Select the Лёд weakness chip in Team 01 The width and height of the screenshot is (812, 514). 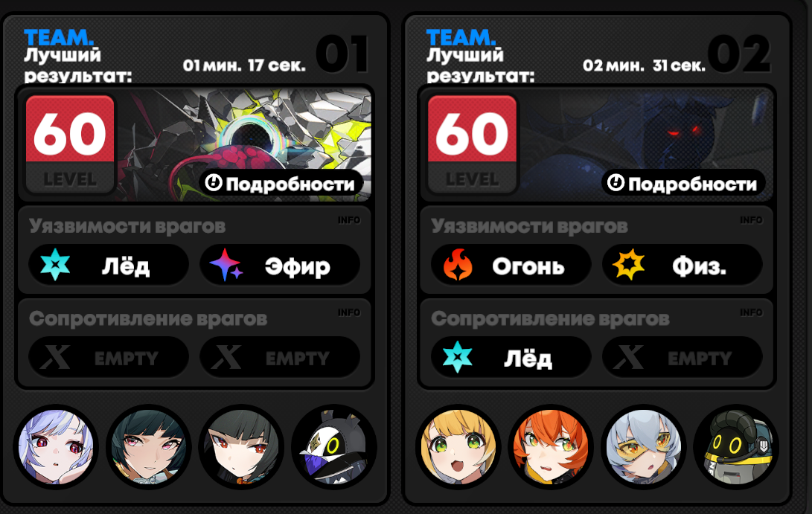[x=109, y=266]
